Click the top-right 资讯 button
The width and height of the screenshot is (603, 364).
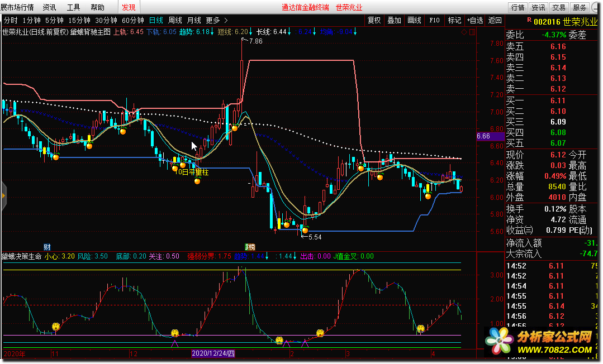click(538, 7)
